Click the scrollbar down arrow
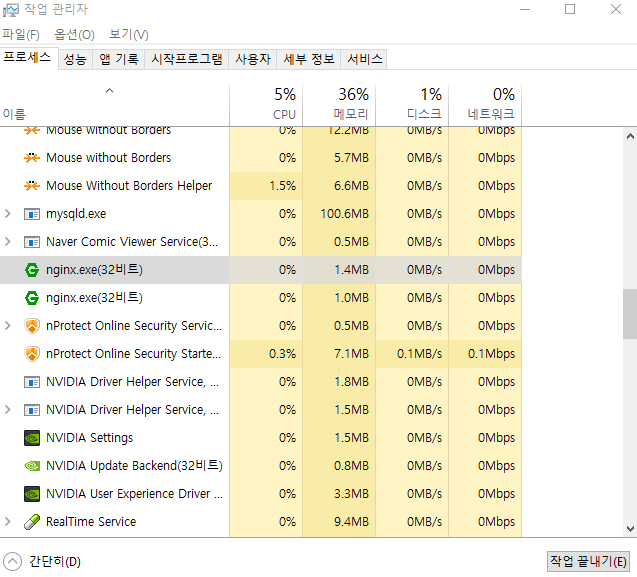The image size is (637, 577). [x=630, y=529]
